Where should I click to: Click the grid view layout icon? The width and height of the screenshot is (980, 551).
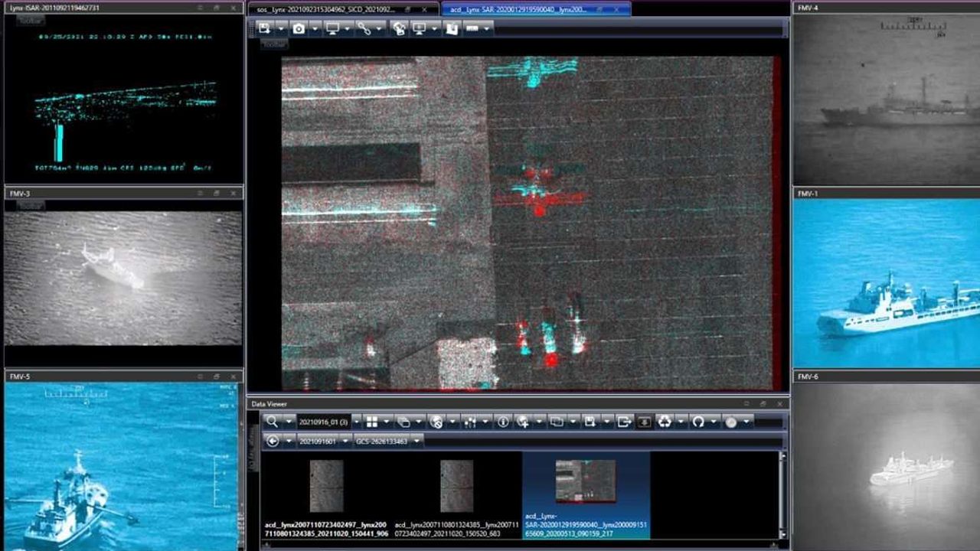coord(372,422)
